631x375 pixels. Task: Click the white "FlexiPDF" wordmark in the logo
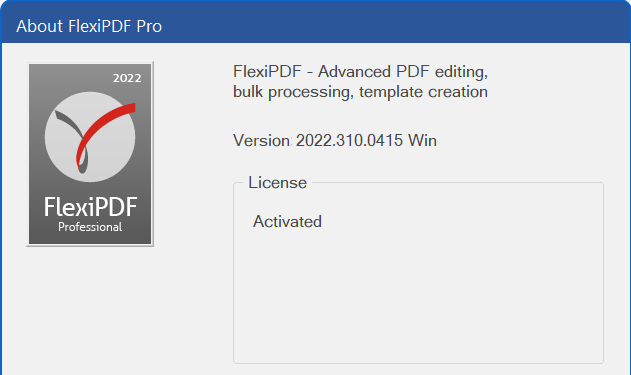91,207
